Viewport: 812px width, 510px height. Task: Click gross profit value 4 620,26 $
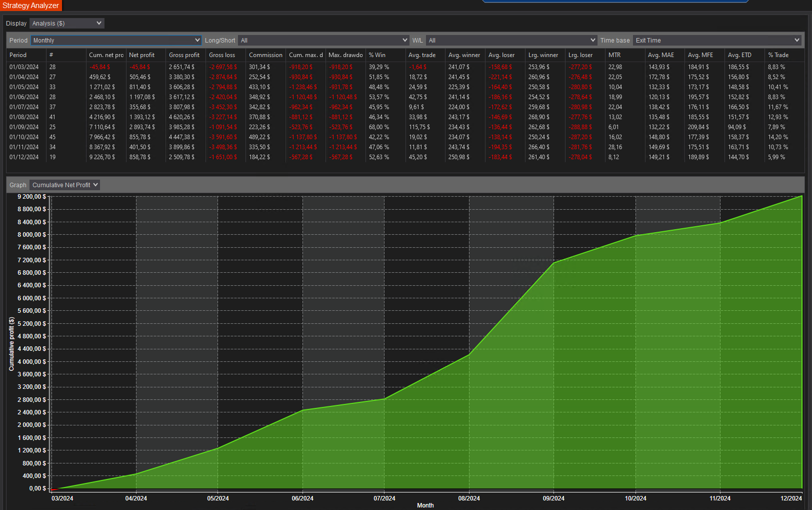click(x=182, y=117)
